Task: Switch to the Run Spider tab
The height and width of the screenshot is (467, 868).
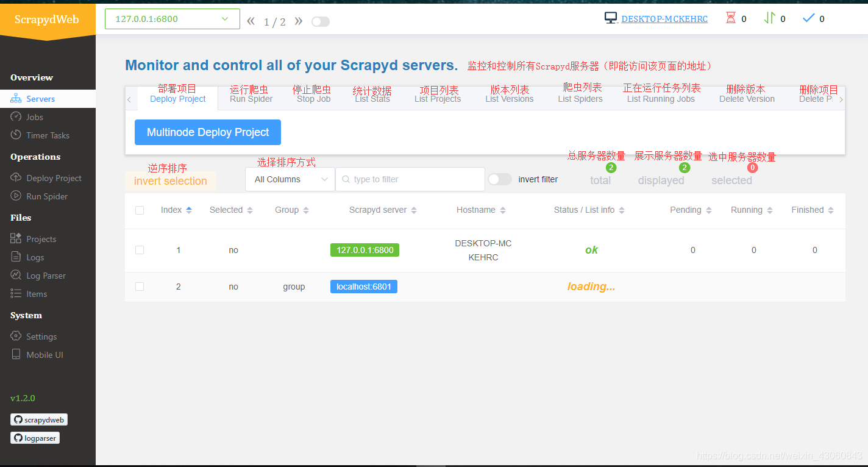Action: [251, 99]
